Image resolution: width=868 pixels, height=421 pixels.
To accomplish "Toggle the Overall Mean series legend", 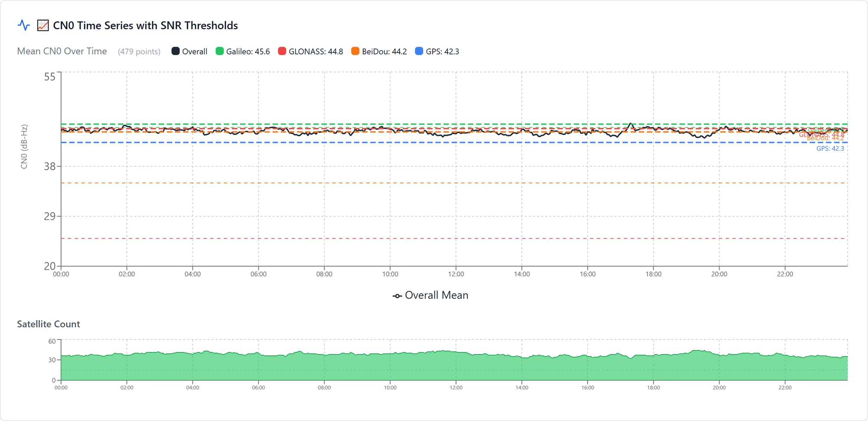I will point(431,295).
